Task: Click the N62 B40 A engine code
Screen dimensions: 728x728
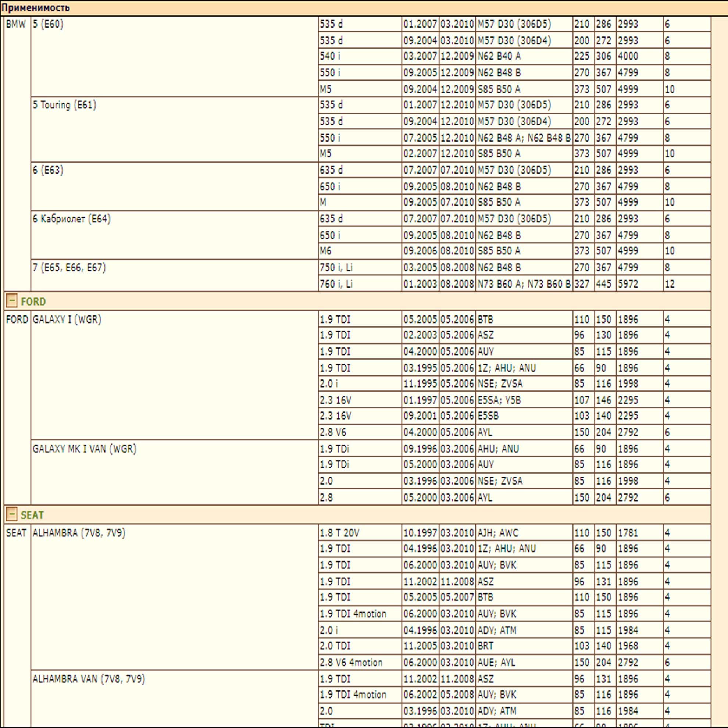Action: (499, 56)
